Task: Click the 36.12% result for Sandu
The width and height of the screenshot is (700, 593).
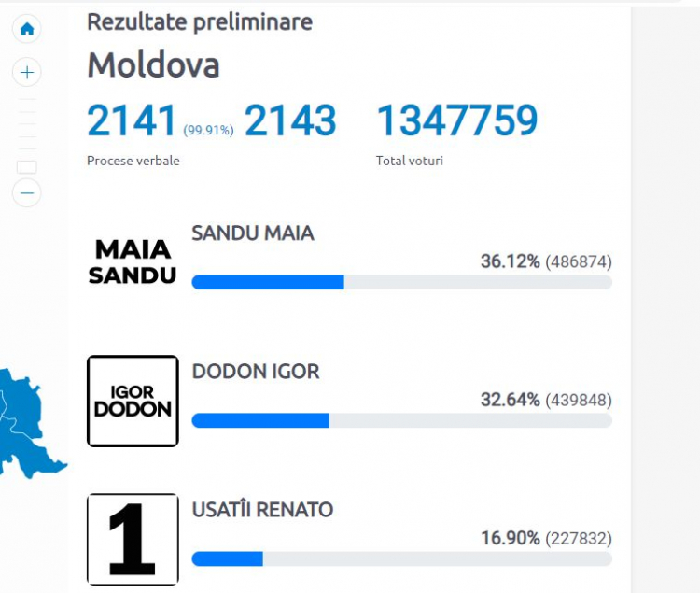Action: point(511,261)
